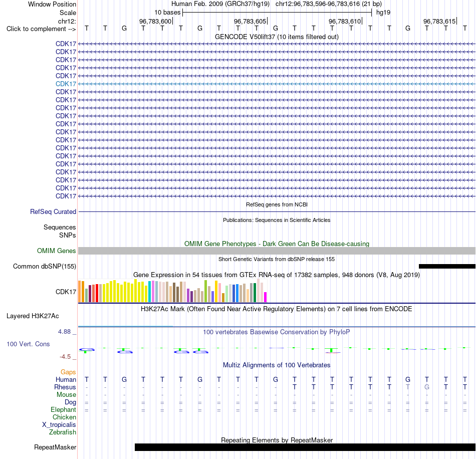This screenshot has height=459, width=476.
Task: Click the '10 bases' scale bar
Action: pos(277,13)
